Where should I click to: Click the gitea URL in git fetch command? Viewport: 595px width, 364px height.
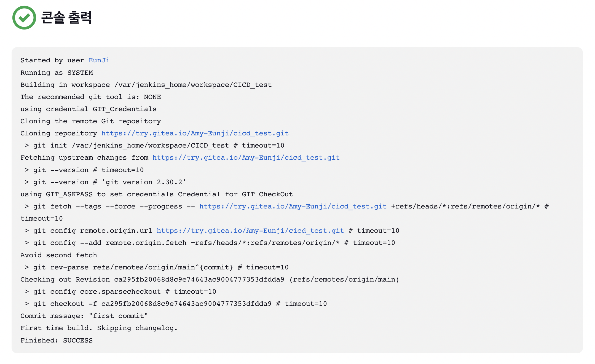[x=293, y=207]
